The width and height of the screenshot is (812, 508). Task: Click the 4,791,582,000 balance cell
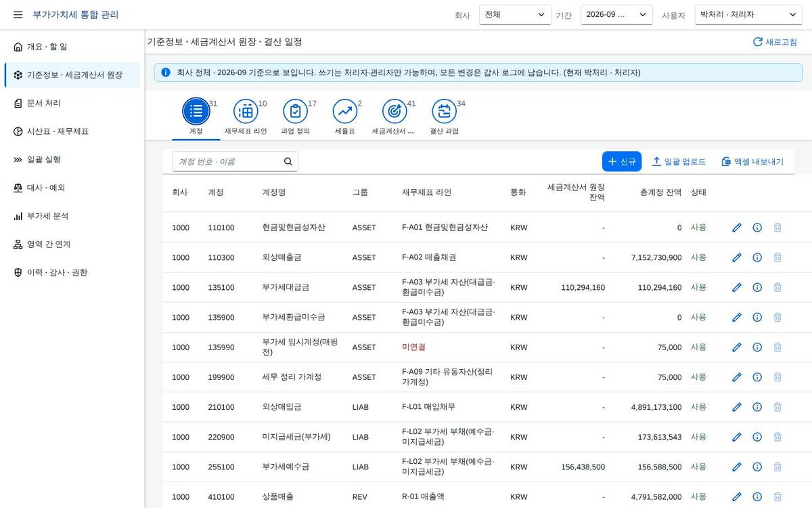656,496
